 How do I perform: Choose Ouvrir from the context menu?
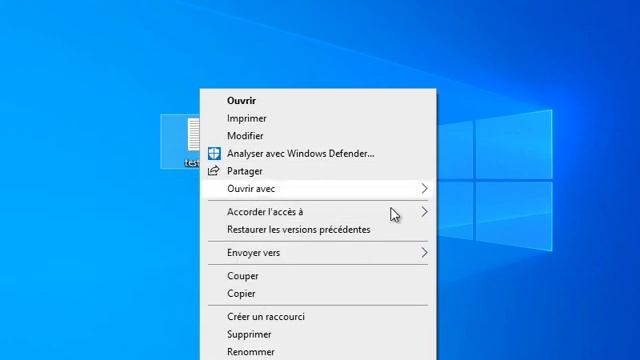click(x=318, y=100)
